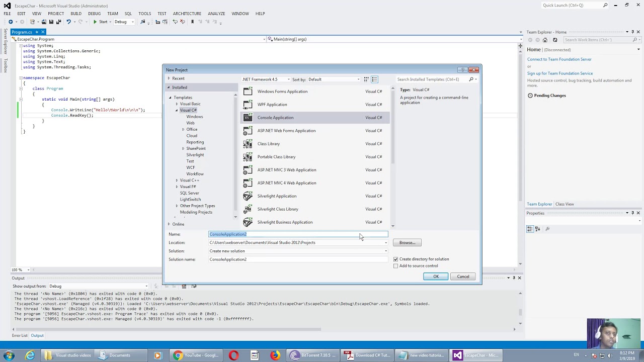
Task: Click Sign up for Team Foundation Service link
Action: 560,73
